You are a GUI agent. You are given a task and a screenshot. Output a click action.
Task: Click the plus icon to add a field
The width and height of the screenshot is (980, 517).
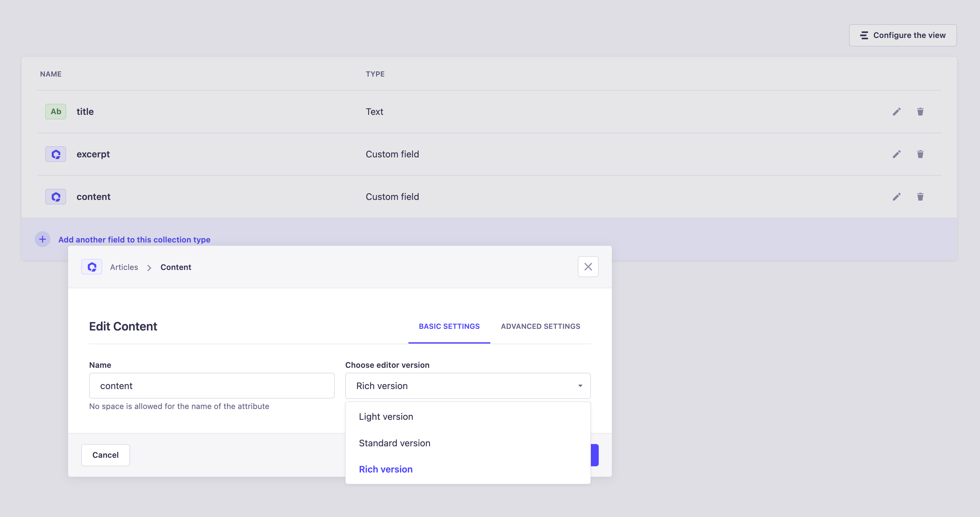tap(42, 239)
